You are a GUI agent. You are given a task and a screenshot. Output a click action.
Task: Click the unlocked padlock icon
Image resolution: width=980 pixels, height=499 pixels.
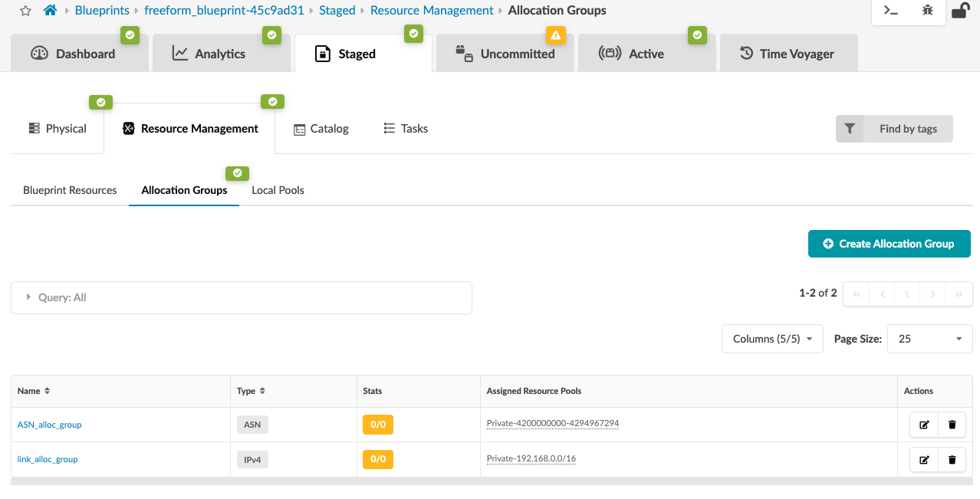tap(959, 11)
